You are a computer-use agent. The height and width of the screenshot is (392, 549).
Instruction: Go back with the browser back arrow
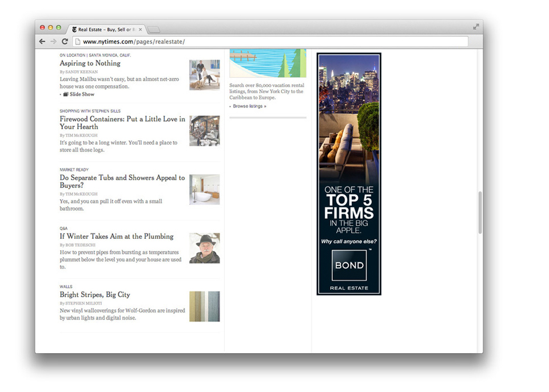(42, 42)
